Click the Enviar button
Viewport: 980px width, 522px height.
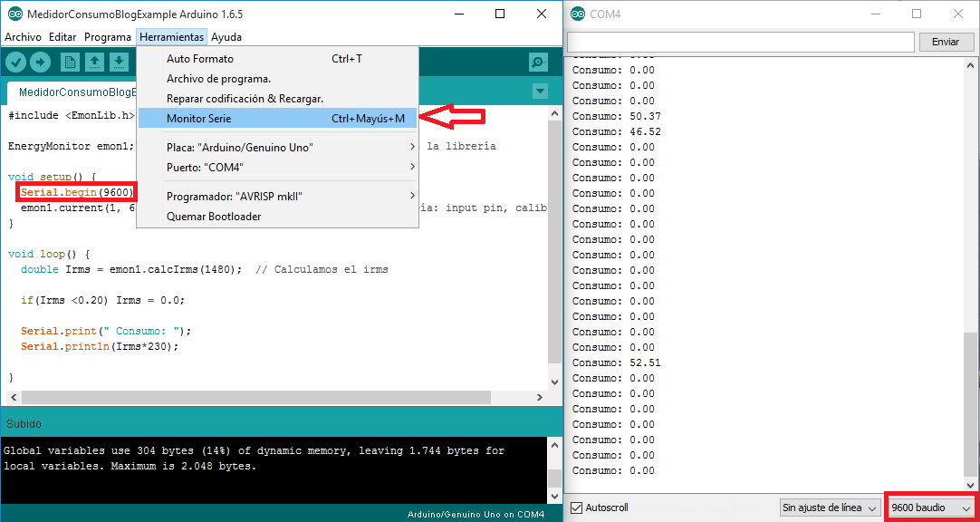[946, 42]
